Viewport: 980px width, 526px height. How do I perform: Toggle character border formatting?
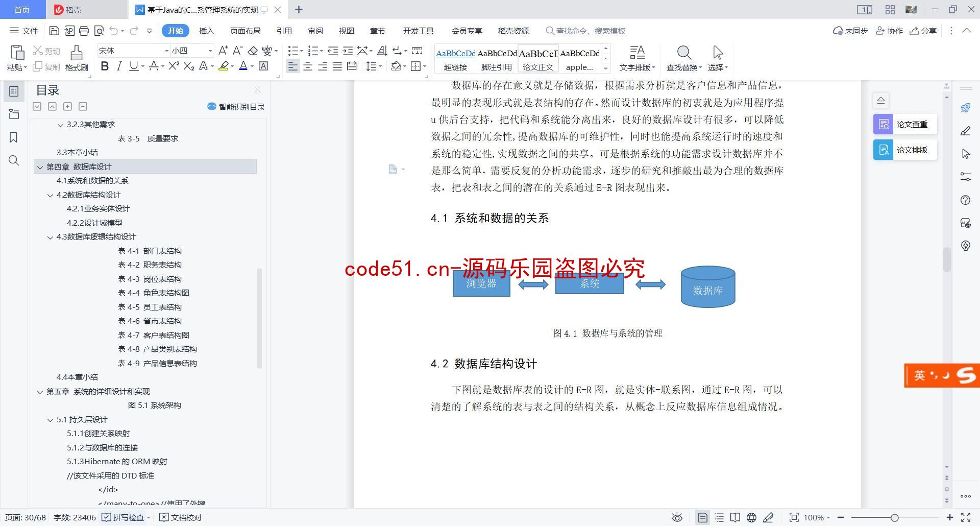[x=263, y=66]
